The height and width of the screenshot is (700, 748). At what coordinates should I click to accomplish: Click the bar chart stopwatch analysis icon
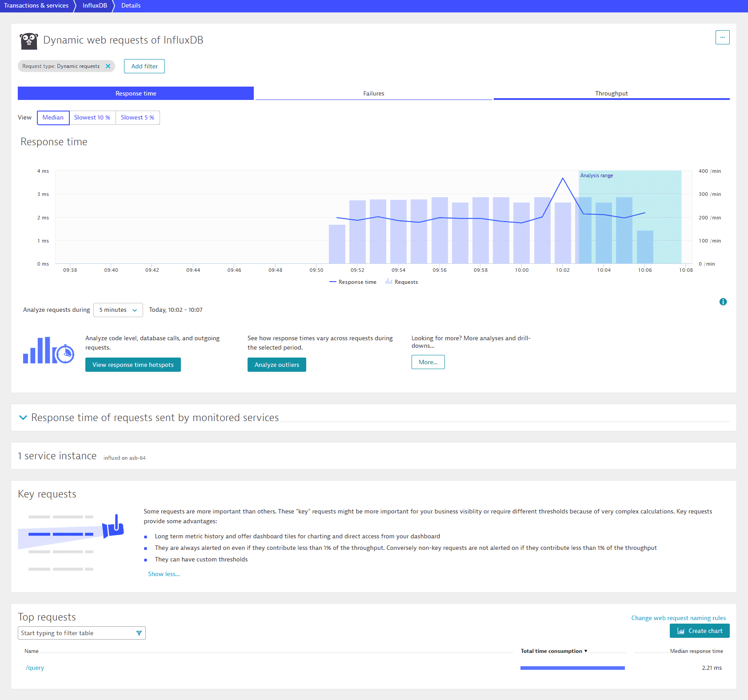tap(48, 350)
